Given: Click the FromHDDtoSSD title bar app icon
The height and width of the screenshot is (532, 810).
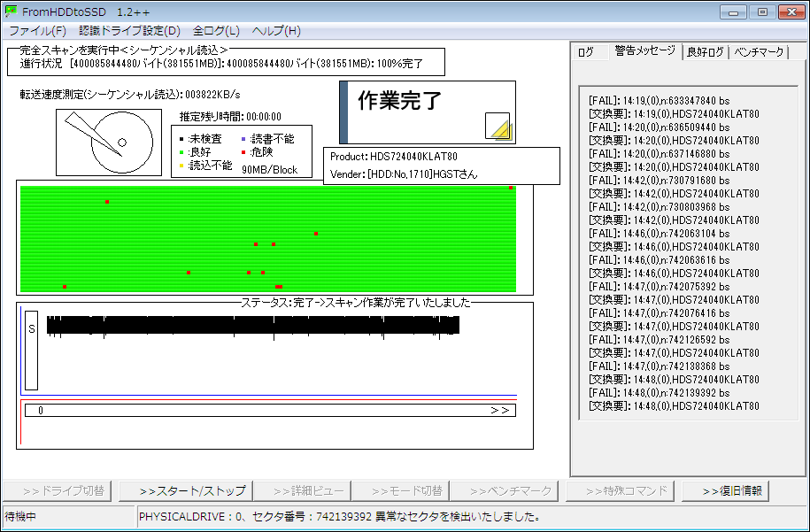Looking at the screenshot, I should pyautogui.click(x=11, y=12).
